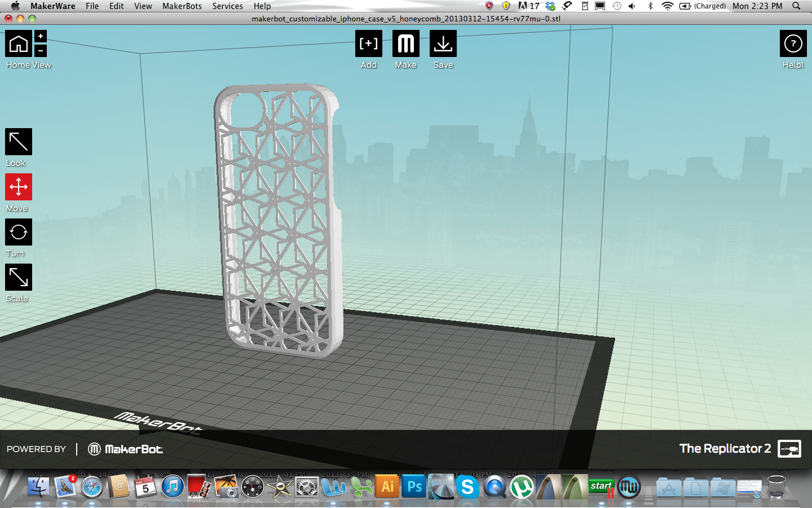Click the Replicator 2 printer status icon
The height and width of the screenshot is (508, 812).
[789, 449]
